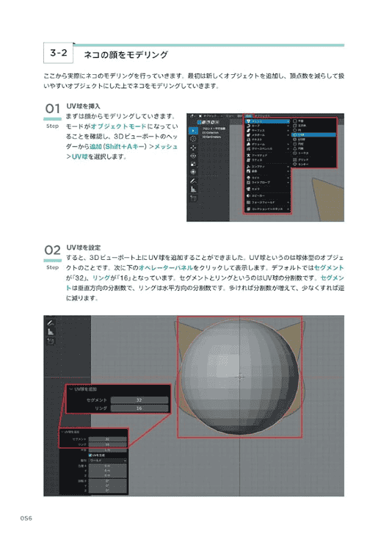Viewport: 392px width, 542px height.
Task: Select the Scale tool in Step 01 toolbar
Action: (193, 164)
